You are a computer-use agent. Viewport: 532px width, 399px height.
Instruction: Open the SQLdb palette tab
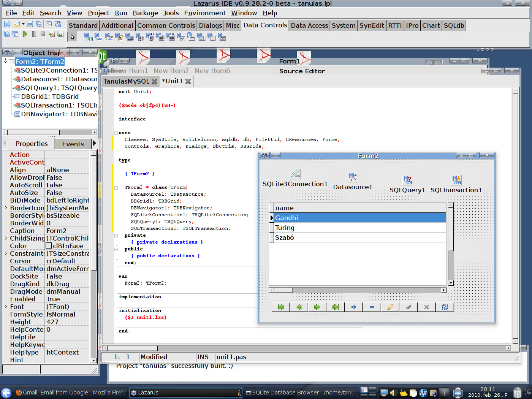(x=454, y=25)
